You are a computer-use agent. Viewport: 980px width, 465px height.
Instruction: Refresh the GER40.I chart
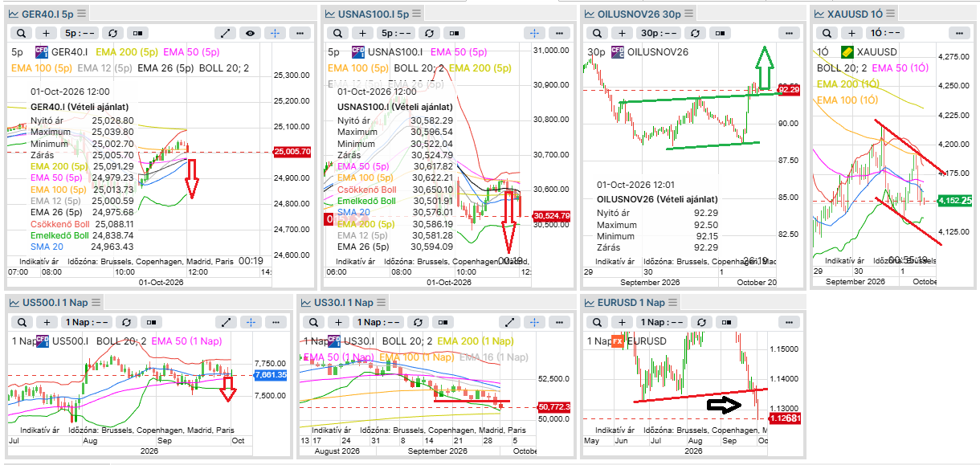(112, 33)
